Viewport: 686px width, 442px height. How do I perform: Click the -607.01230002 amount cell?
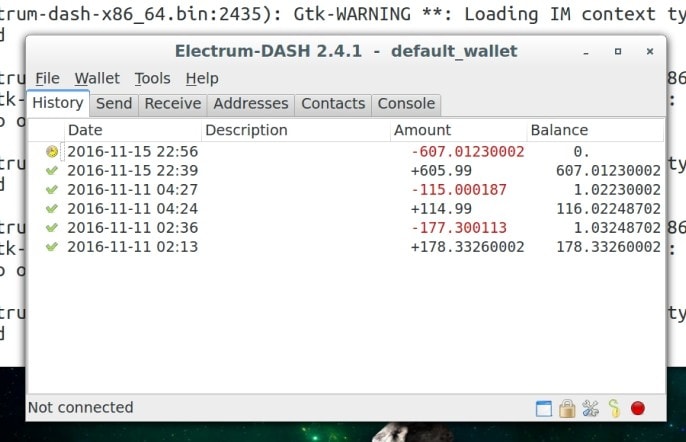coord(467,152)
